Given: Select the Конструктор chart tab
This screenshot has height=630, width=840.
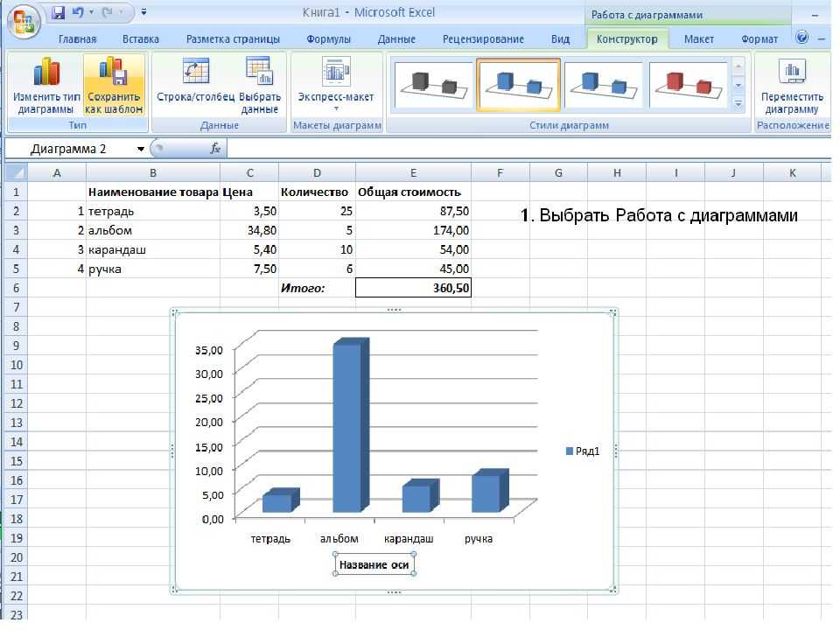Looking at the screenshot, I should click(x=627, y=39).
